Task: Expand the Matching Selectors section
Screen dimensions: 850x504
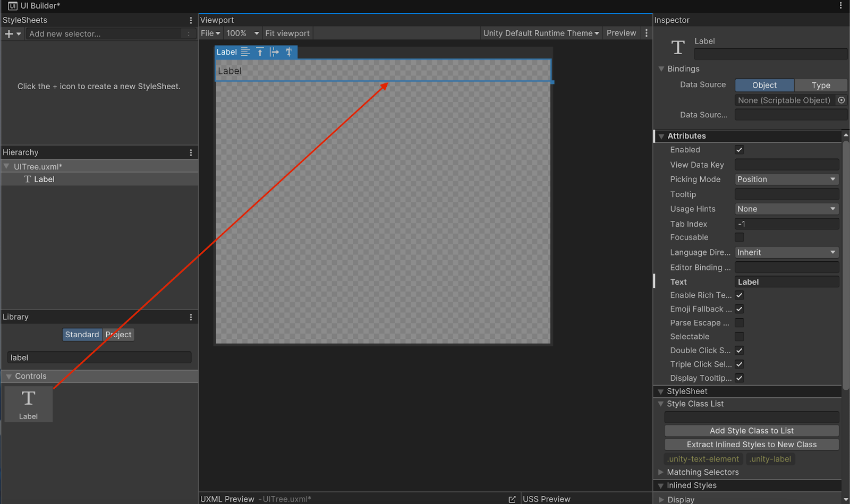Action: pos(661,472)
